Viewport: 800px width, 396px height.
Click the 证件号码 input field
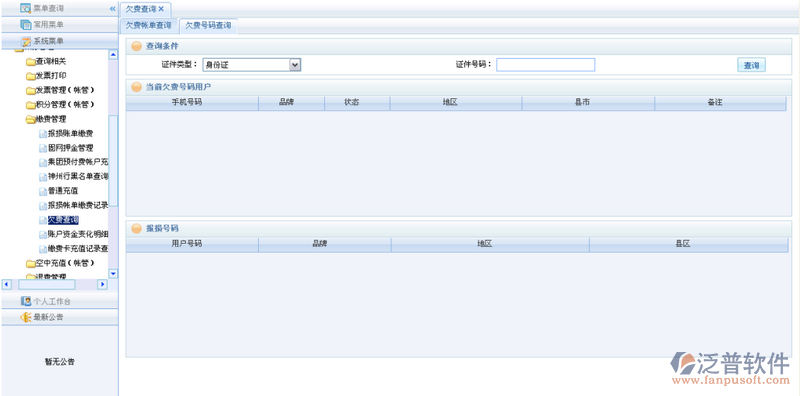[545, 64]
